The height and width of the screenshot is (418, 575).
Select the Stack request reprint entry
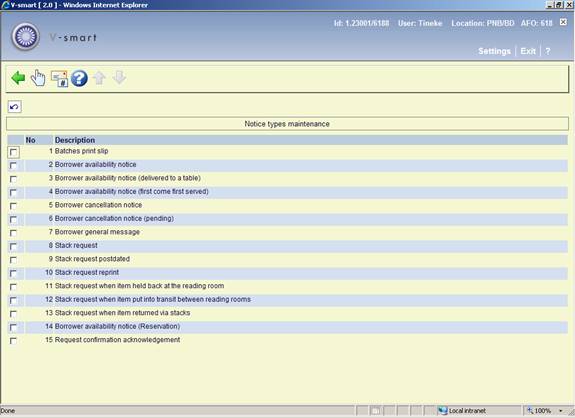87,272
